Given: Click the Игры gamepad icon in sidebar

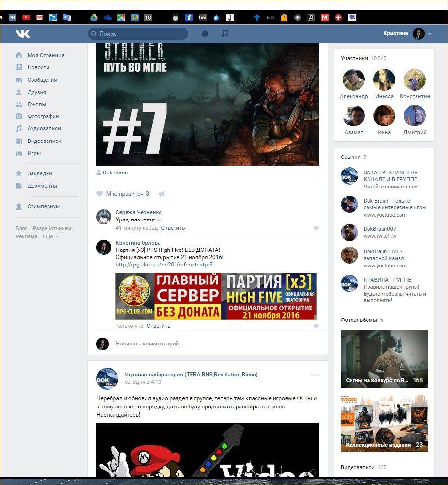Looking at the screenshot, I should pos(19,153).
